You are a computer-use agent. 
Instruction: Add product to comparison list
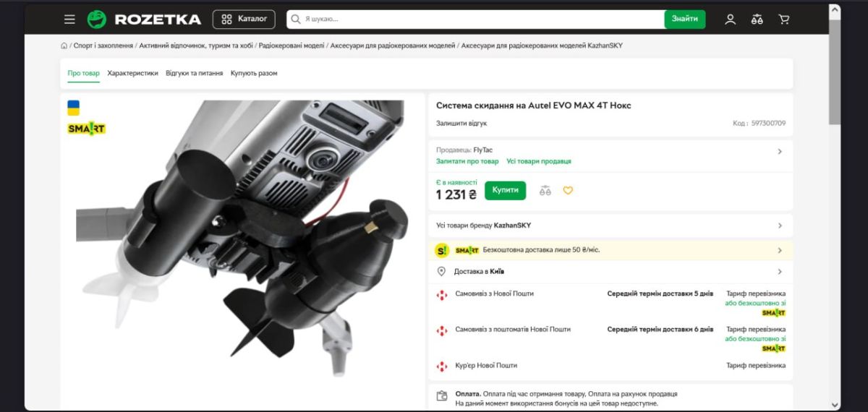coord(545,191)
